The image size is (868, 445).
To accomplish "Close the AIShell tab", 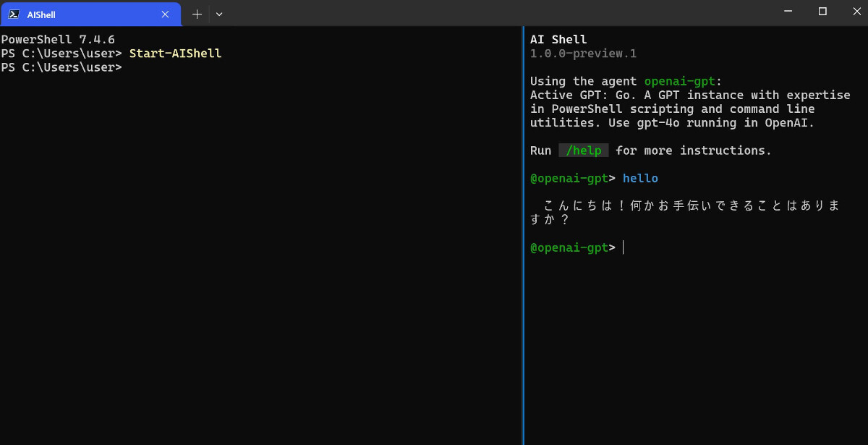I will (x=165, y=14).
